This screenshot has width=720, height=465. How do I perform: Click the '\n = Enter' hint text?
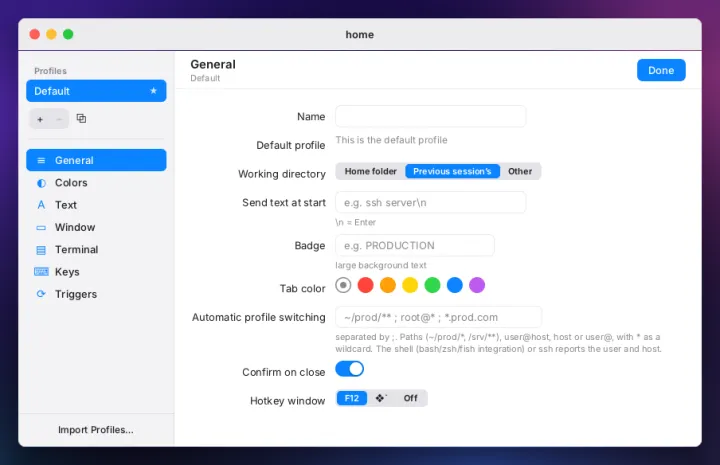click(x=355, y=222)
